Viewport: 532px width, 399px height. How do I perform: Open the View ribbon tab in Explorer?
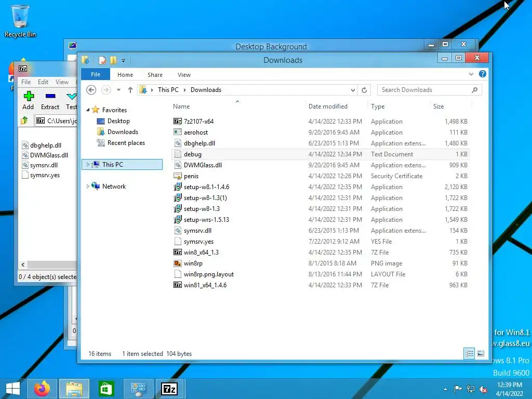(184, 75)
